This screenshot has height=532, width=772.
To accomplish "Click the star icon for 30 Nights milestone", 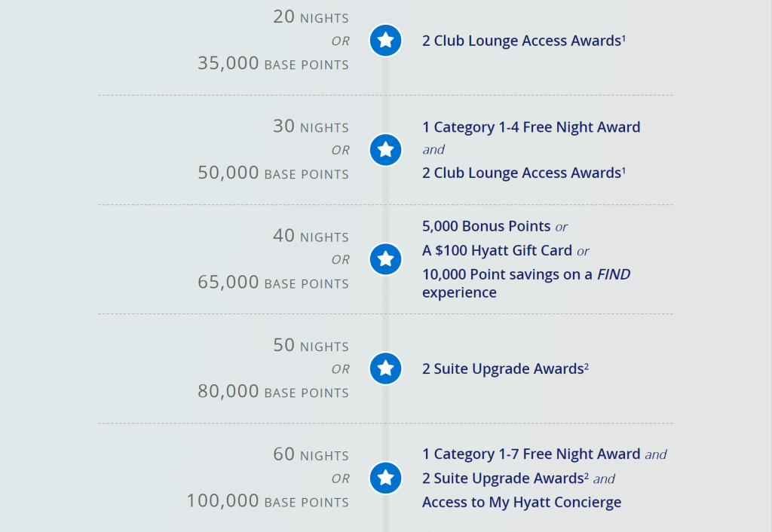I will tap(385, 150).
